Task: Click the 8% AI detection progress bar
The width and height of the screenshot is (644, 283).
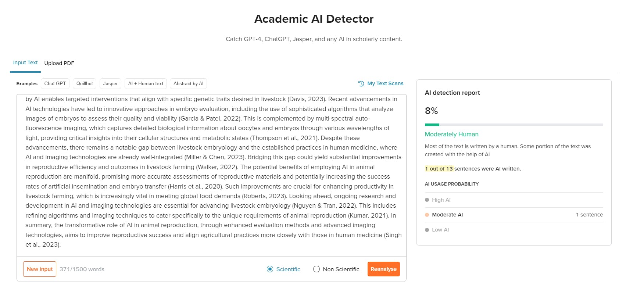Action: [514, 125]
